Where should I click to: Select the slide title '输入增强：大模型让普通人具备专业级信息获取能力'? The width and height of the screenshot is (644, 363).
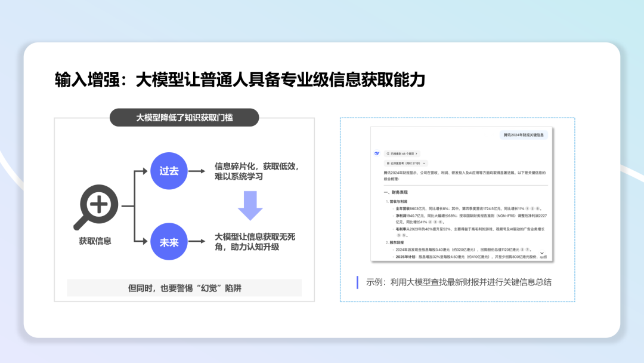240,79
